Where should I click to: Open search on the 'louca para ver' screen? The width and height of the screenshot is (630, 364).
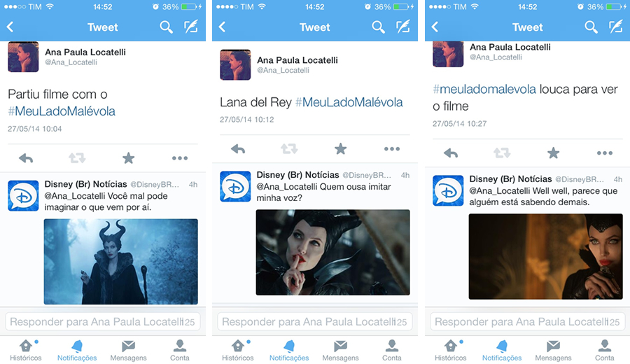click(591, 27)
